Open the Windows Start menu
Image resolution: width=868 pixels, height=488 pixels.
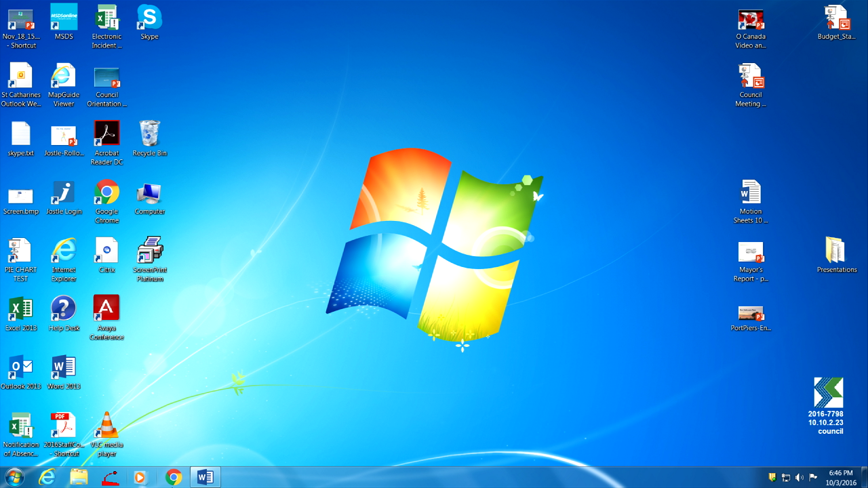click(14, 477)
